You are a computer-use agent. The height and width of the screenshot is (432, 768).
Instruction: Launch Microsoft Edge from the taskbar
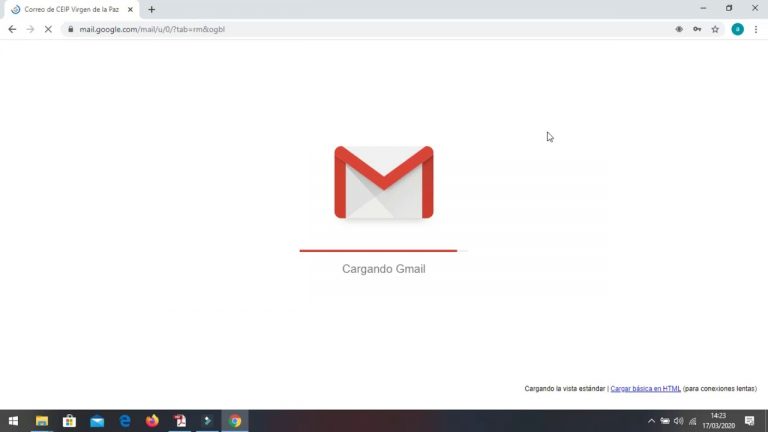pyautogui.click(x=125, y=421)
